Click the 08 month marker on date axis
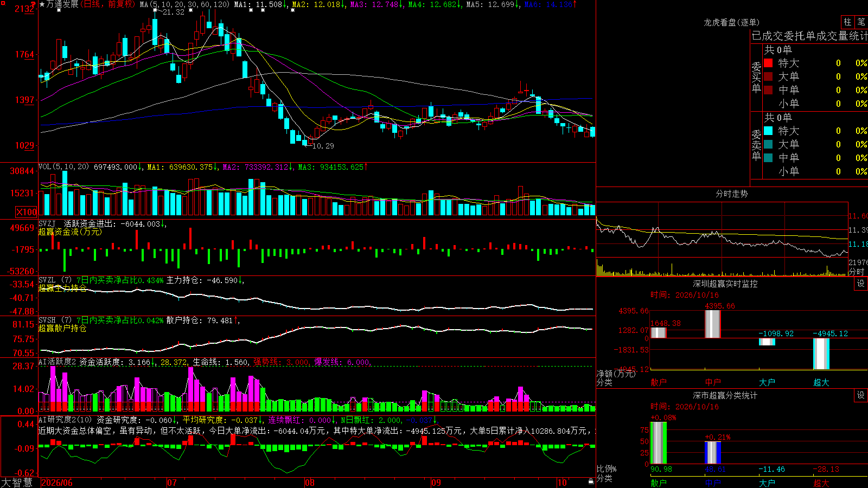The height and width of the screenshot is (488, 868). coord(310,483)
